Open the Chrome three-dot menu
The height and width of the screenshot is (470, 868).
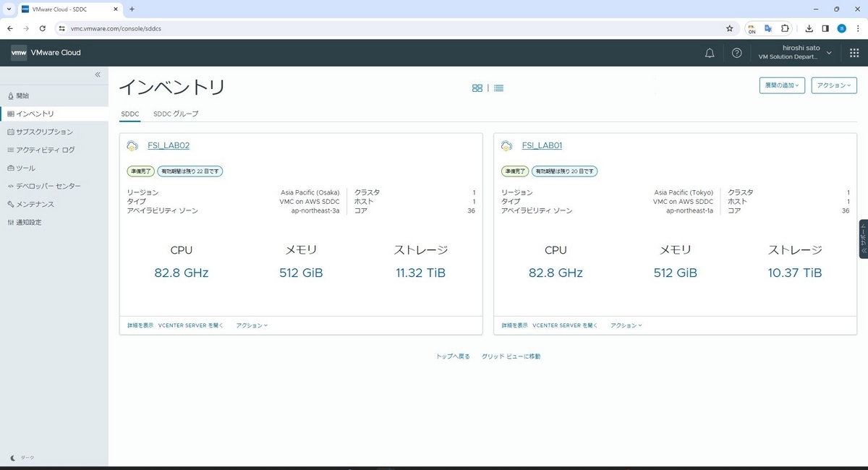[x=857, y=28]
